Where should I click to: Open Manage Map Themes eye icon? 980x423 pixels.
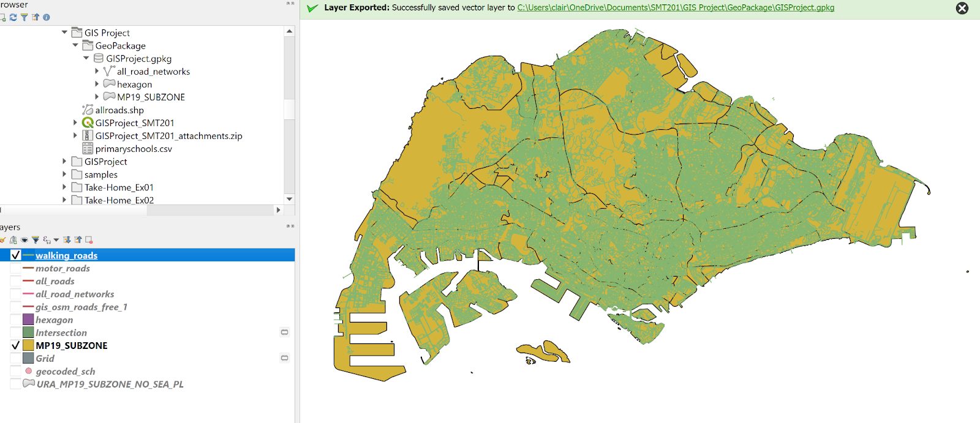pos(24,240)
